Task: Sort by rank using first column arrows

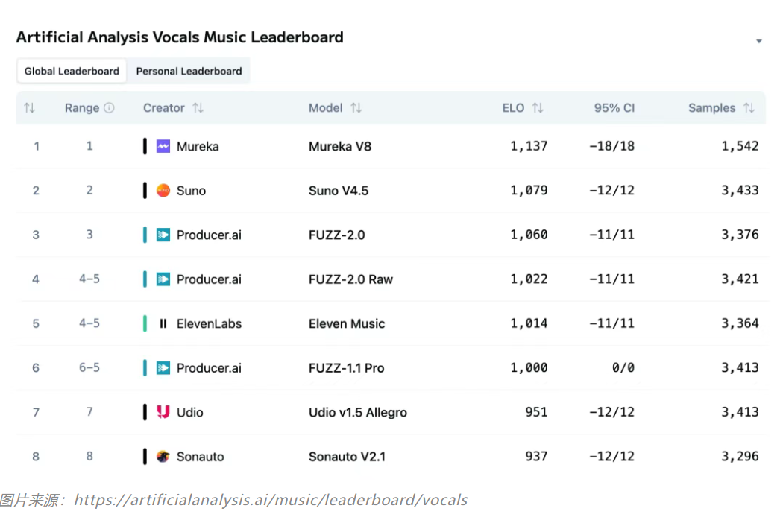Action: [x=30, y=108]
